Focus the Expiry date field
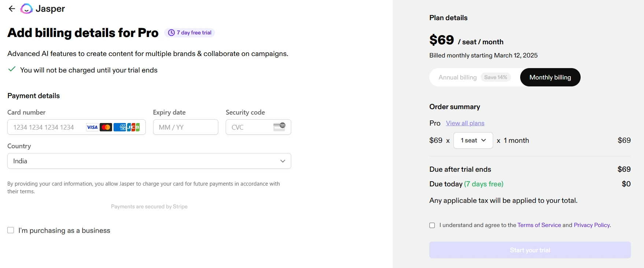The width and height of the screenshot is (644, 268). click(x=186, y=127)
